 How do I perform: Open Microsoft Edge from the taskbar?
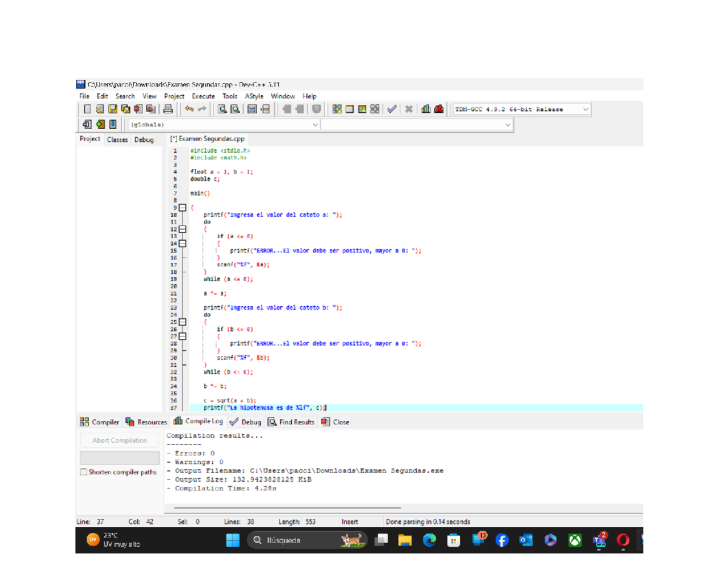tap(430, 540)
